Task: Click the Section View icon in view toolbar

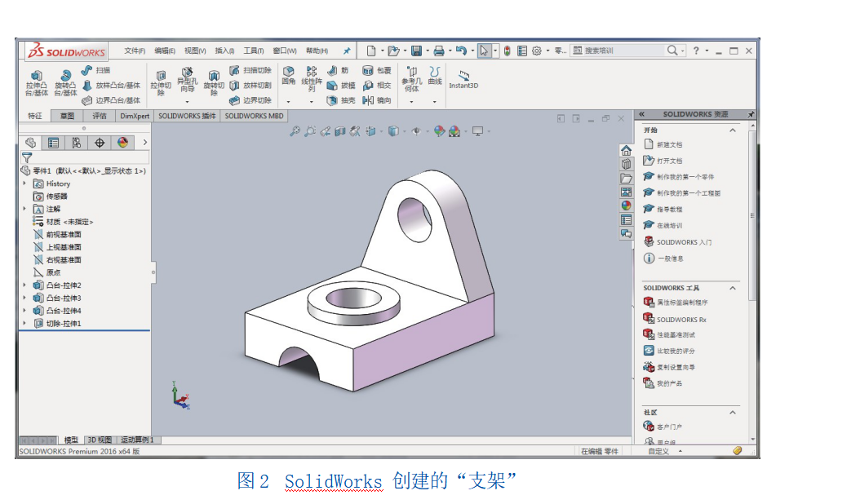Action: tap(340, 131)
